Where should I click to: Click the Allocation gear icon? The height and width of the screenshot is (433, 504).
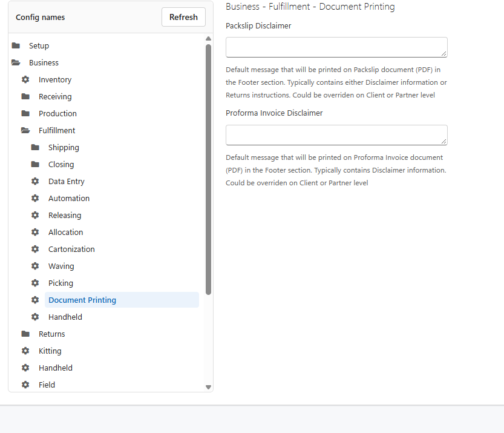pyautogui.click(x=35, y=233)
